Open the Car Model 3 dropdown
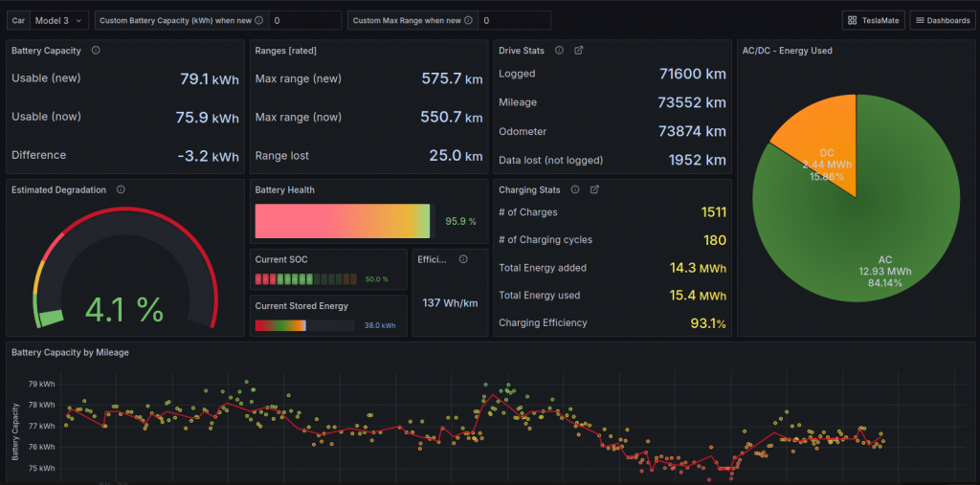This screenshot has height=485, width=980. point(59,20)
